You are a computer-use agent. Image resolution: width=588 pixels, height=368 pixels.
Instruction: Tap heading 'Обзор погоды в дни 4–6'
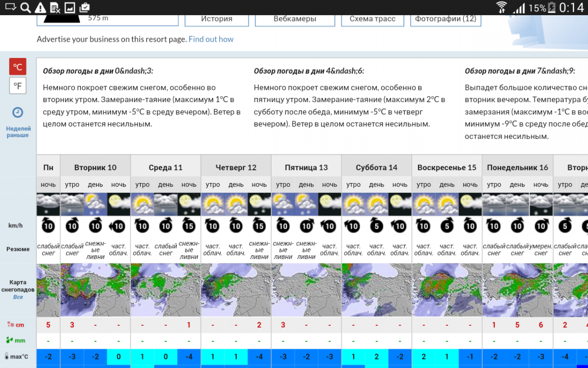[x=309, y=71]
